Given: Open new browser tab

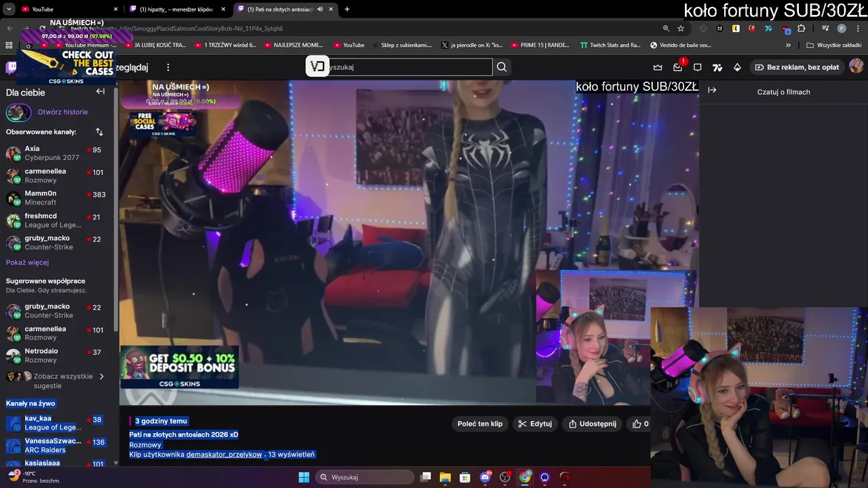Looking at the screenshot, I should [x=347, y=9].
